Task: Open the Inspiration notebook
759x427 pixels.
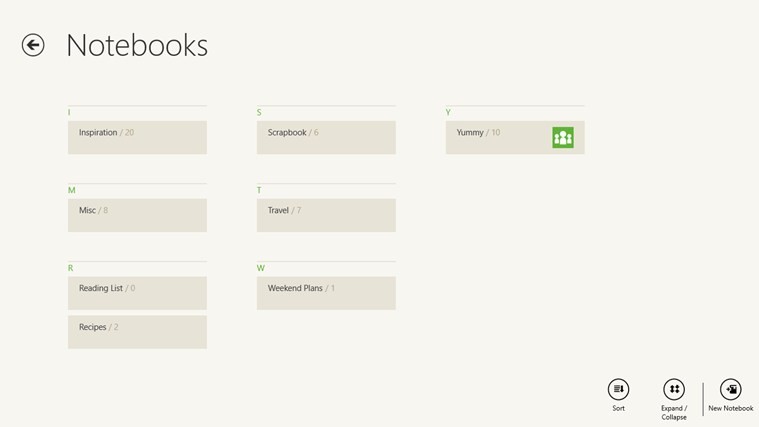Action: point(137,138)
